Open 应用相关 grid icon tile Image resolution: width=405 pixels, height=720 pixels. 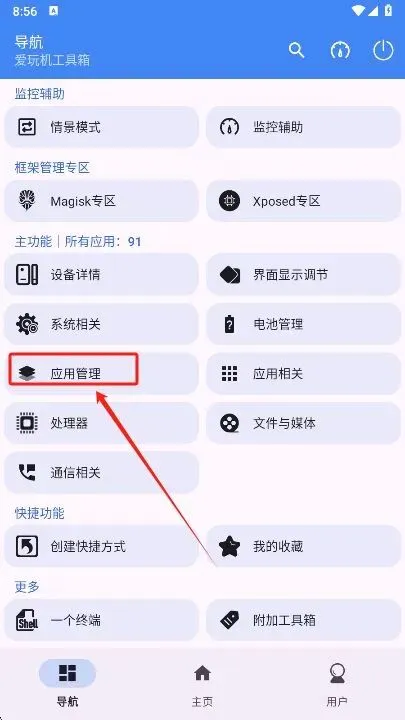(x=304, y=373)
